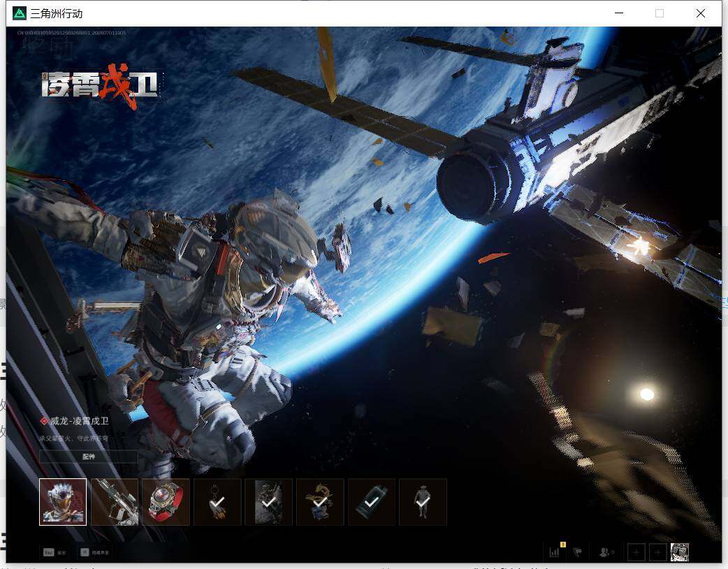728x569 pixels.
Task: Select the rifle weapon skin thumbnail
Action: tap(115, 502)
